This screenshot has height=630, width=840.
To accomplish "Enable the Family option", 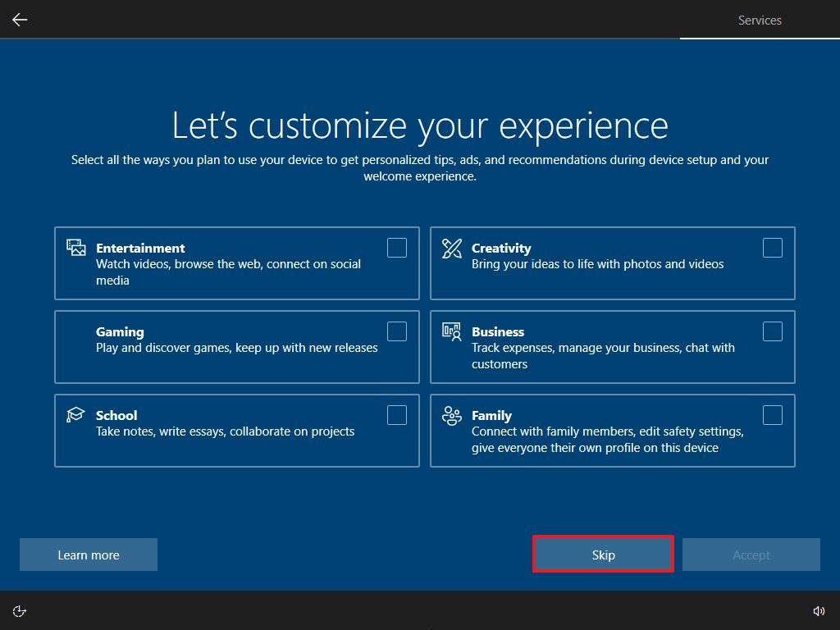I will [x=772, y=415].
